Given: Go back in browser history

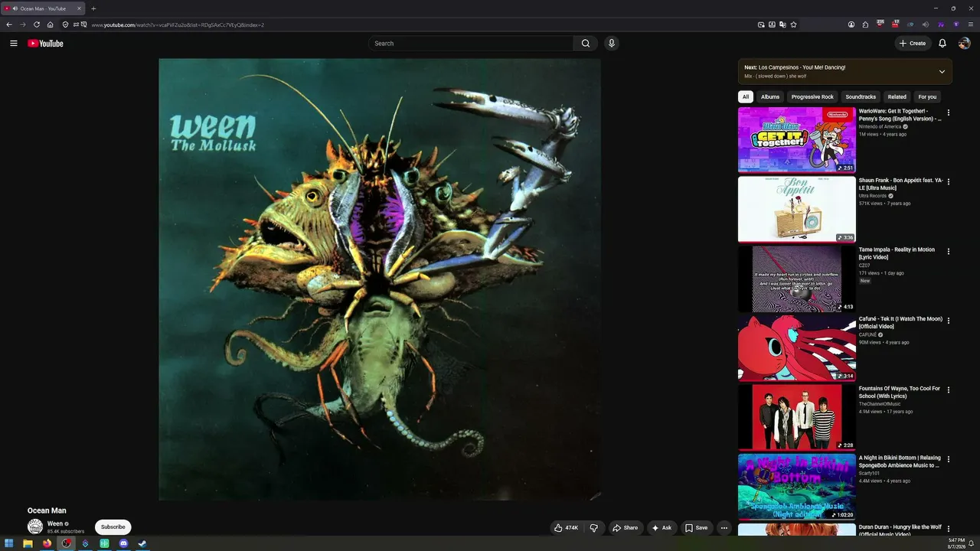Looking at the screenshot, I should pyautogui.click(x=9, y=24).
